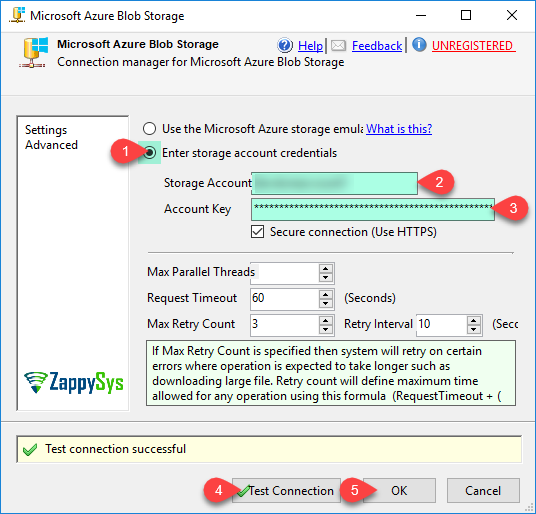The width and height of the screenshot is (536, 514).
Task: Select 'Enter storage account credentials' radio
Action: pos(149,153)
